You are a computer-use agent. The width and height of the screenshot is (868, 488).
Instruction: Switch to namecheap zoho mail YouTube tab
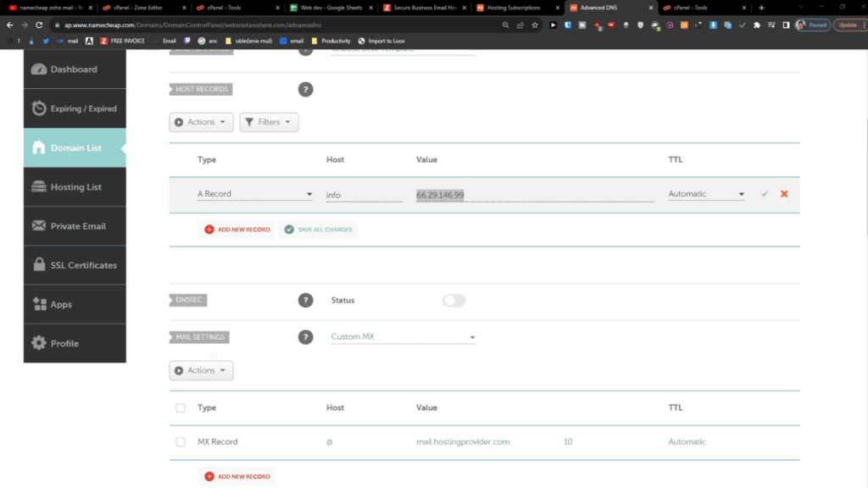pyautogui.click(x=50, y=8)
